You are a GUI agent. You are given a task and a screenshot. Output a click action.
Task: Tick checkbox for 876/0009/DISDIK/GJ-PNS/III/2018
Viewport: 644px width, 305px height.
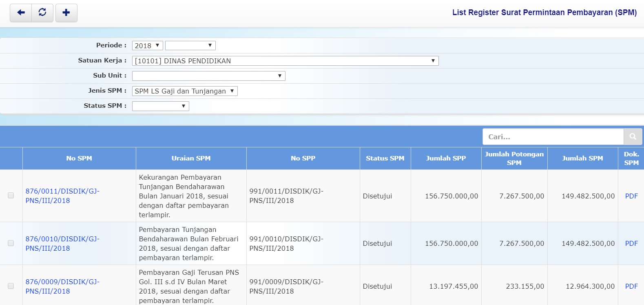click(x=11, y=286)
